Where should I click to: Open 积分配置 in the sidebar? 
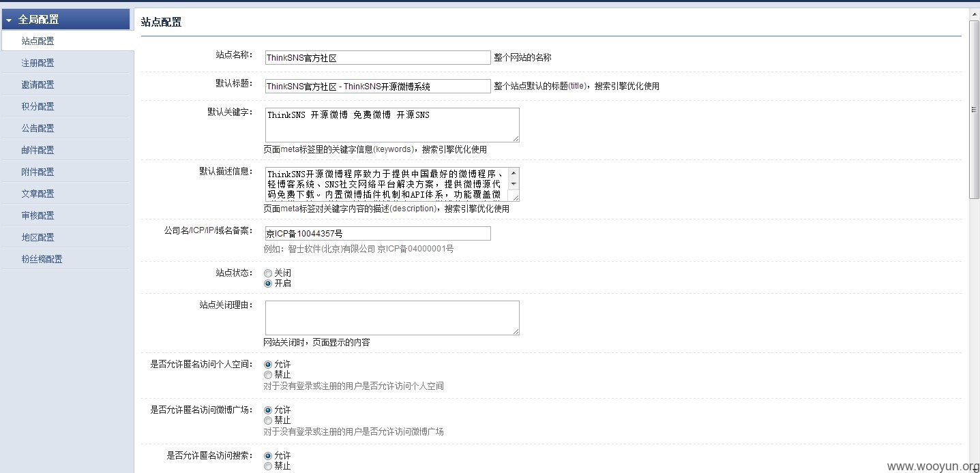(x=38, y=106)
